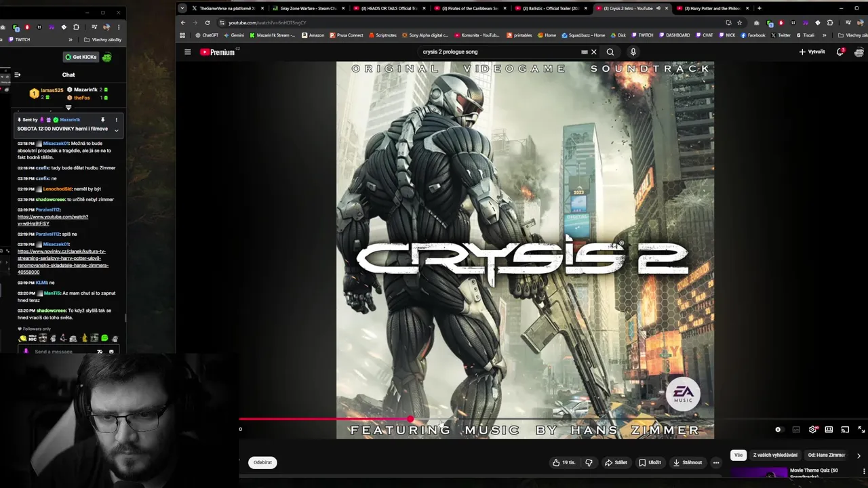868x488 pixels.
Task: Open a new browser tab
Action: tap(759, 8)
